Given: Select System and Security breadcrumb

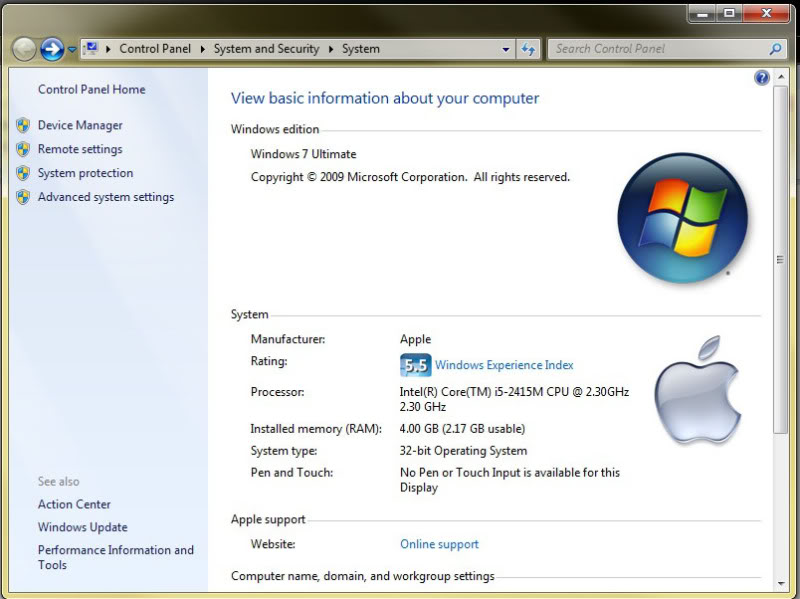Looking at the screenshot, I should click(x=266, y=49).
